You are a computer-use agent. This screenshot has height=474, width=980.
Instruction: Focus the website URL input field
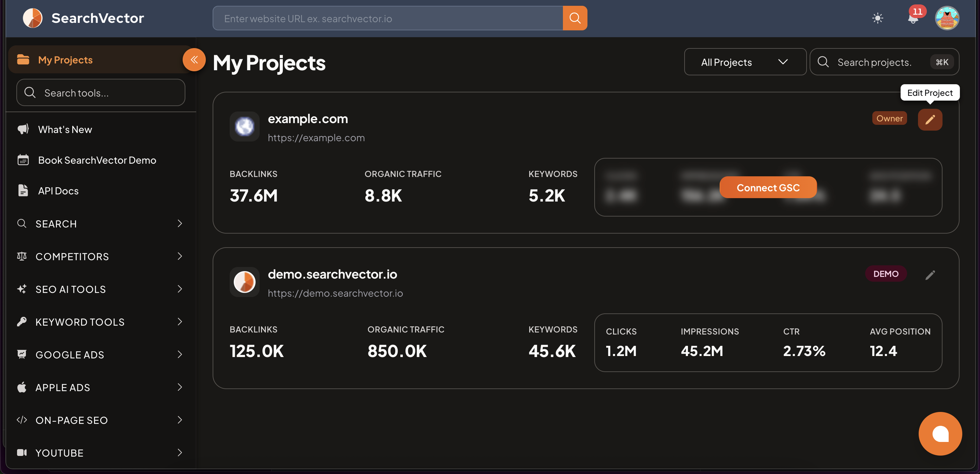387,18
